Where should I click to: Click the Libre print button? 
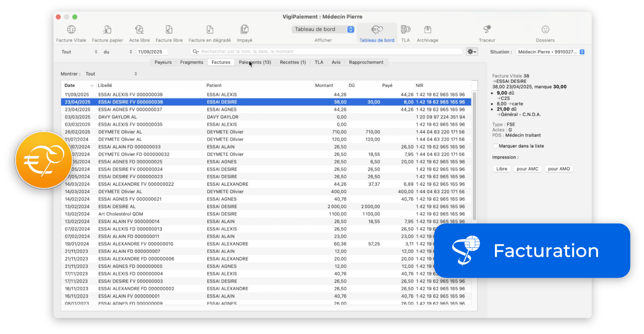click(502, 169)
